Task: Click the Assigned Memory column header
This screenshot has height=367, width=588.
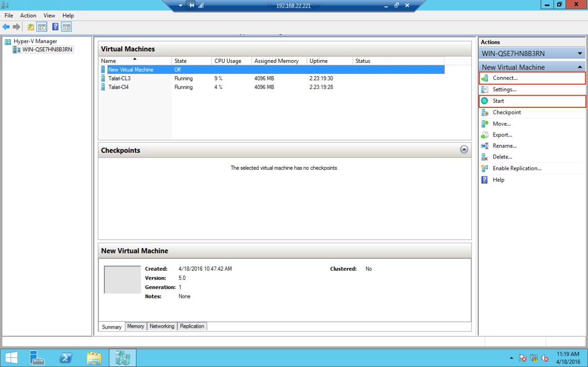Action: pyautogui.click(x=280, y=61)
